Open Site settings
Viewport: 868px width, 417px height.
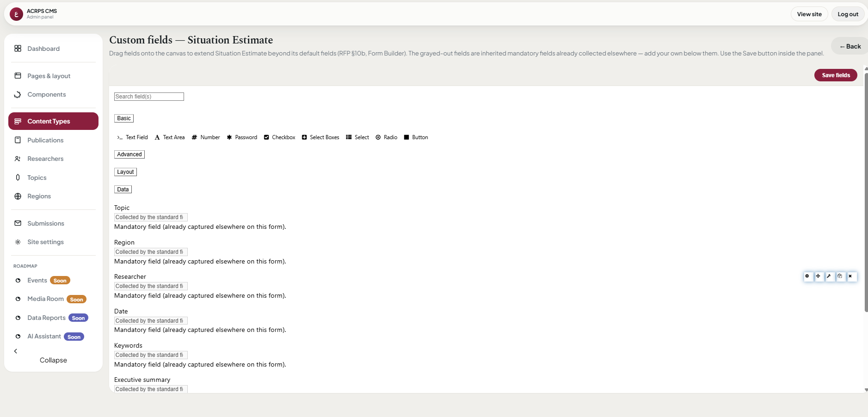pos(53,242)
